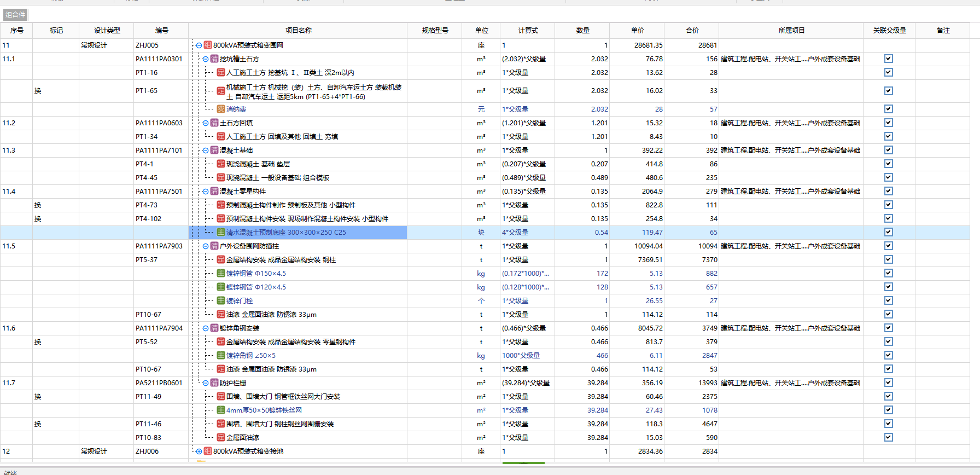This screenshot has width=980, height=475.
Task: Click the 定 icon in the PT10-83 row
Action: pyautogui.click(x=221, y=438)
